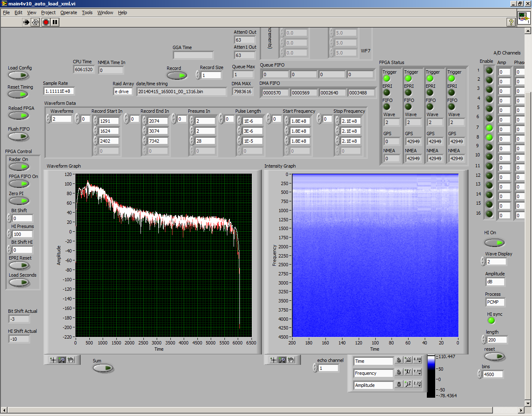532x416 pixels.
Task: Select the pan hand tool under Waveform Graph
Action: tap(71, 360)
